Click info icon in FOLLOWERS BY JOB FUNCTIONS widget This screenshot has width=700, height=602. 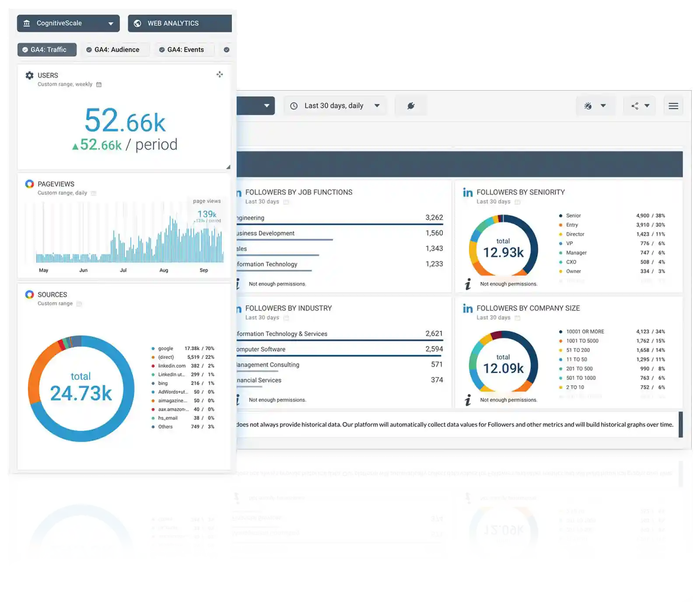pyautogui.click(x=238, y=284)
